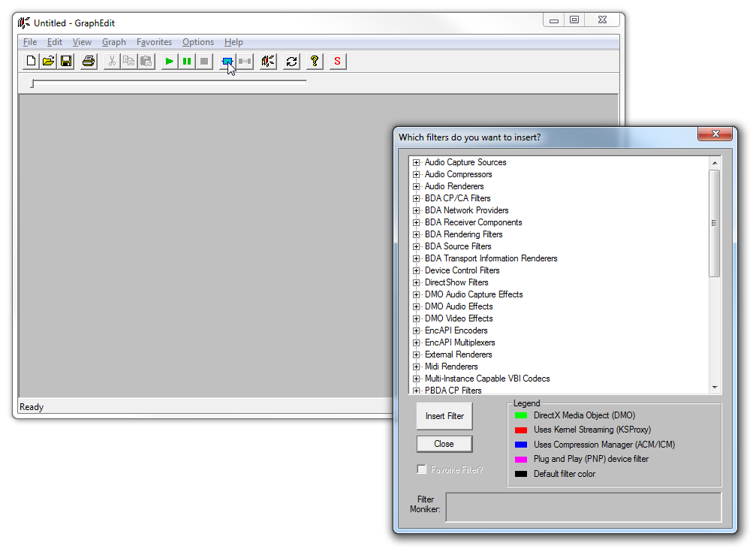Open the Favorites menu

point(154,42)
